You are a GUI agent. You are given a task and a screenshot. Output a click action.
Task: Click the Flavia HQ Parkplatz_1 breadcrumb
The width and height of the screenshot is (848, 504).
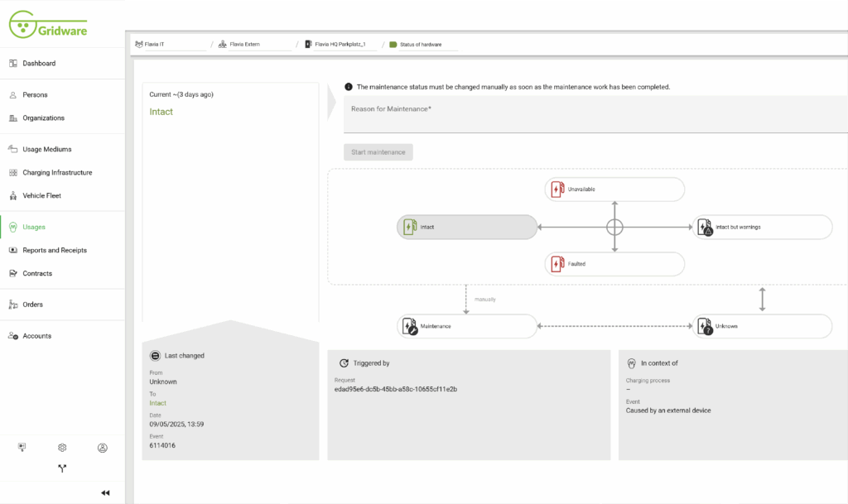(340, 45)
